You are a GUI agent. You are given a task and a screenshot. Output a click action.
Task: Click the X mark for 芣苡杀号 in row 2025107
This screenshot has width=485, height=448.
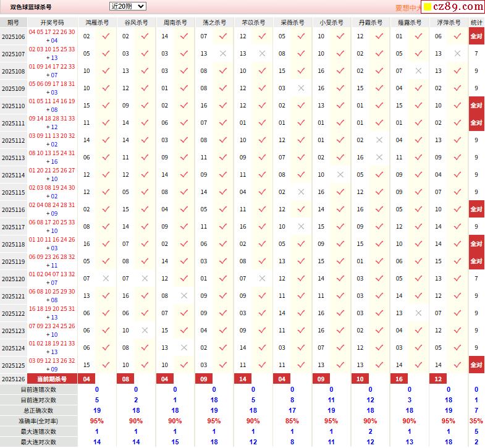[x=262, y=54]
